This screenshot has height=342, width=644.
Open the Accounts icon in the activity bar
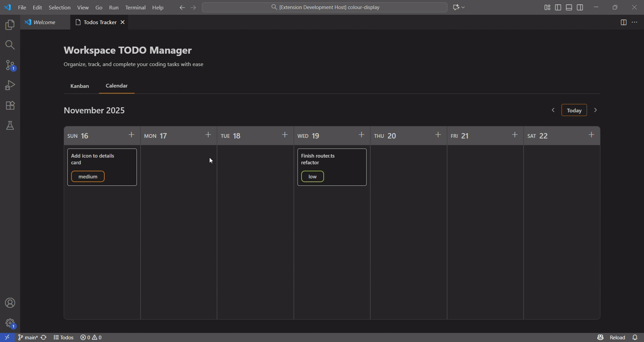(x=10, y=303)
